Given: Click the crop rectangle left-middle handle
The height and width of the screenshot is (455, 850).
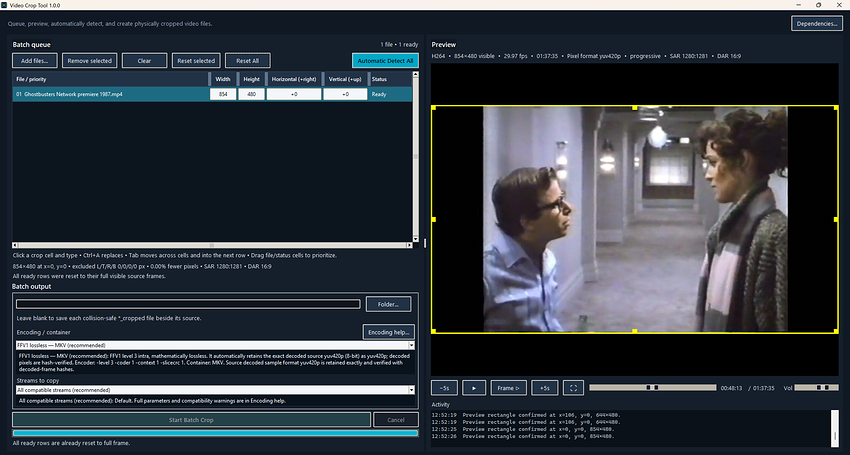Looking at the screenshot, I should click(433, 219).
